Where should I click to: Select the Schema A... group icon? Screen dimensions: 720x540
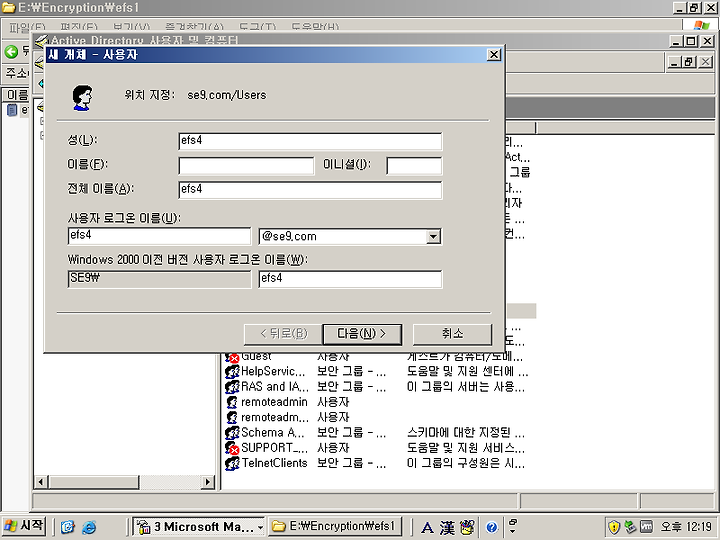(x=232, y=433)
